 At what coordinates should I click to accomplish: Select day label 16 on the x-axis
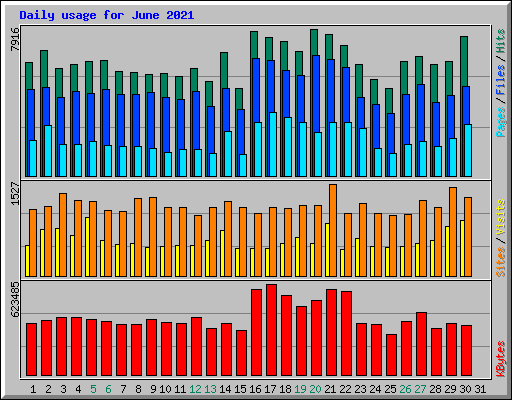click(255, 389)
